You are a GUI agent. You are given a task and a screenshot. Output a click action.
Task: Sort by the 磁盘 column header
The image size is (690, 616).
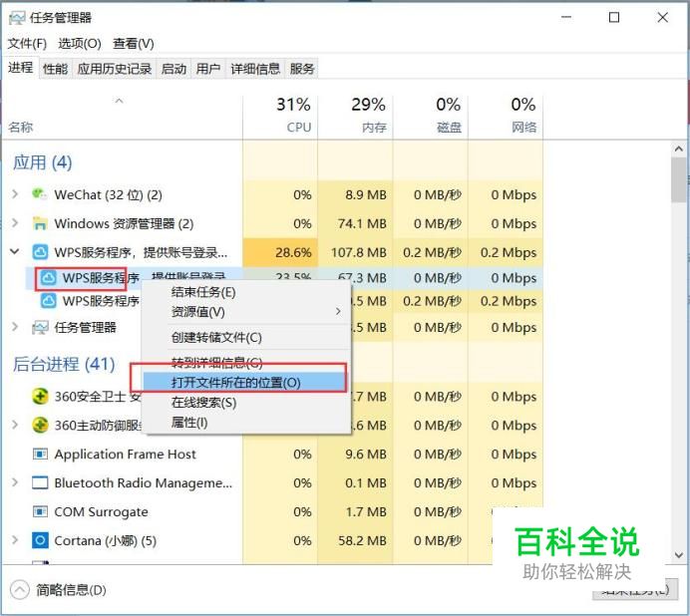(431, 117)
